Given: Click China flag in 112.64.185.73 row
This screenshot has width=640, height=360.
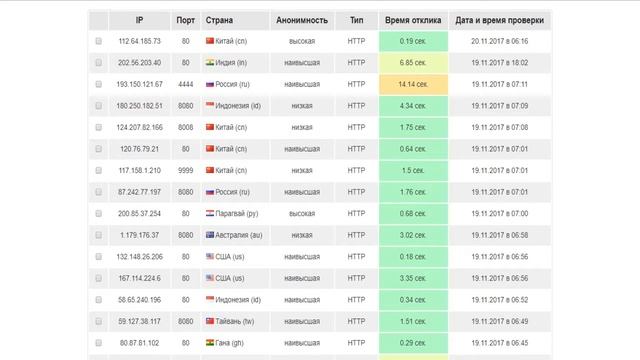Looking at the screenshot, I should 210,41.
